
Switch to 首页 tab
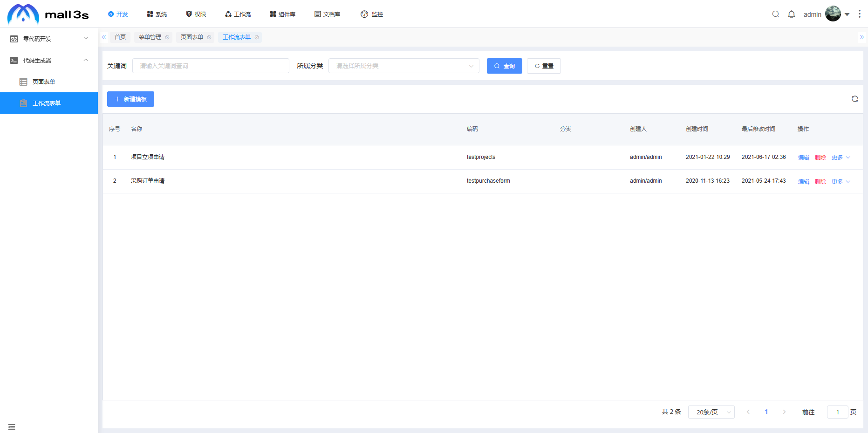[x=120, y=37]
